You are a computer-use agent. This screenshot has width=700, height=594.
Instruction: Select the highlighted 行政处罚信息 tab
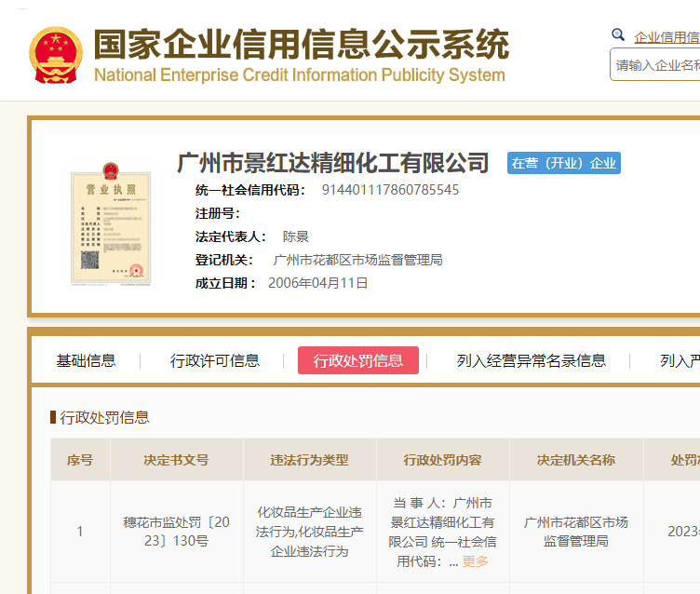point(358,361)
